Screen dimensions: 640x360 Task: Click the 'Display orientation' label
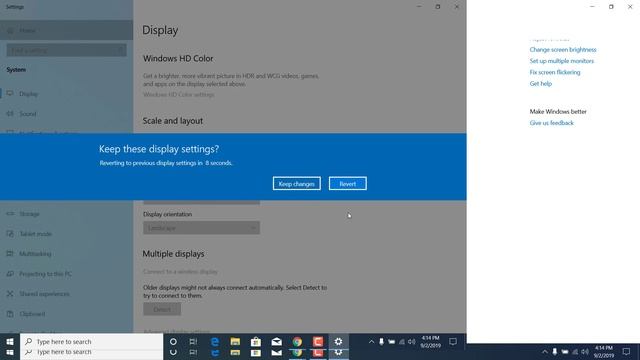click(x=167, y=214)
